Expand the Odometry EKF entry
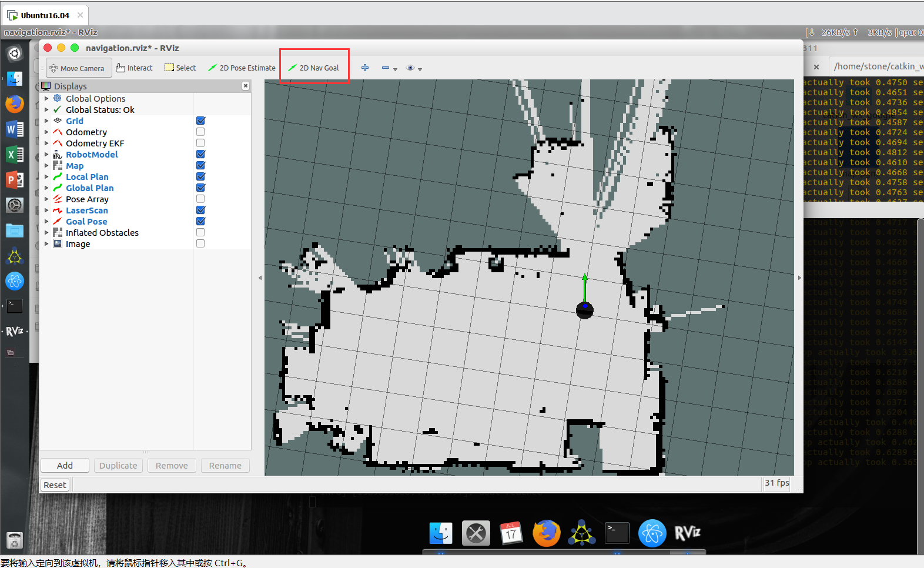924x568 pixels. [x=46, y=143]
